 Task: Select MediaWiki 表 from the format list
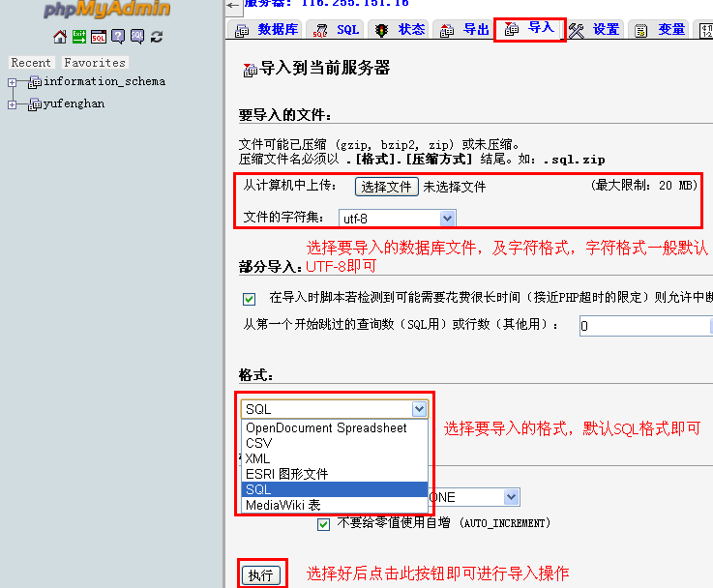282,505
